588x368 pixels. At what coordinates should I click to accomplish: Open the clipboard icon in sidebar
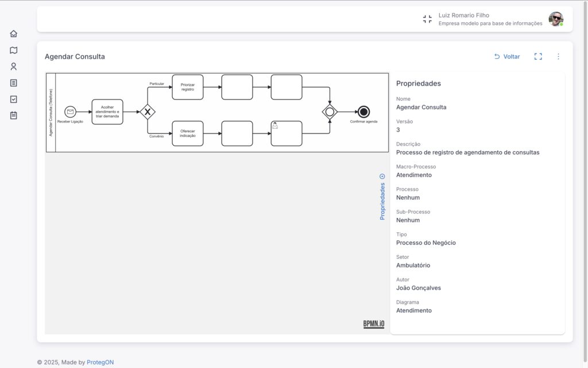(x=14, y=115)
